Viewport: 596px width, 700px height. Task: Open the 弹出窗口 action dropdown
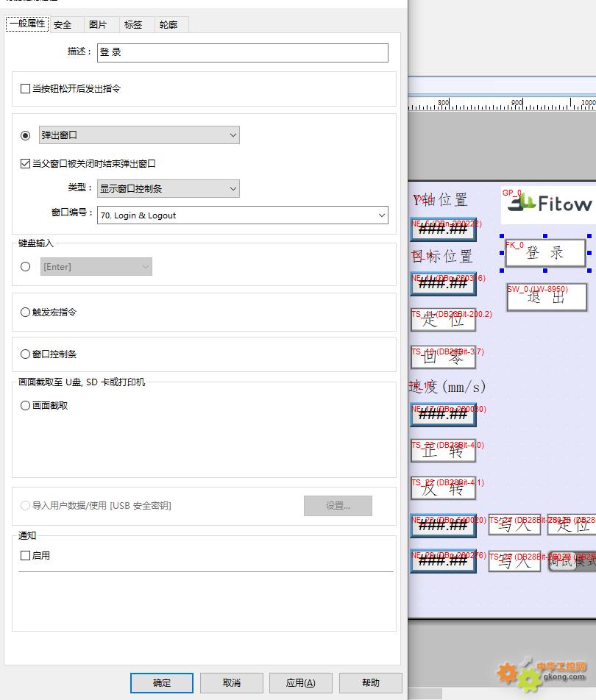click(x=139, y=135)
